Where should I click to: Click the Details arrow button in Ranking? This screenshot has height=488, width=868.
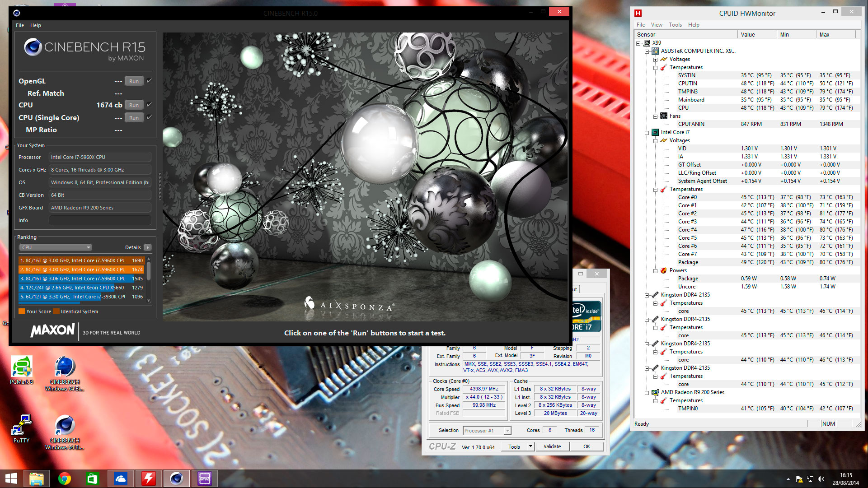pos(148,247)
